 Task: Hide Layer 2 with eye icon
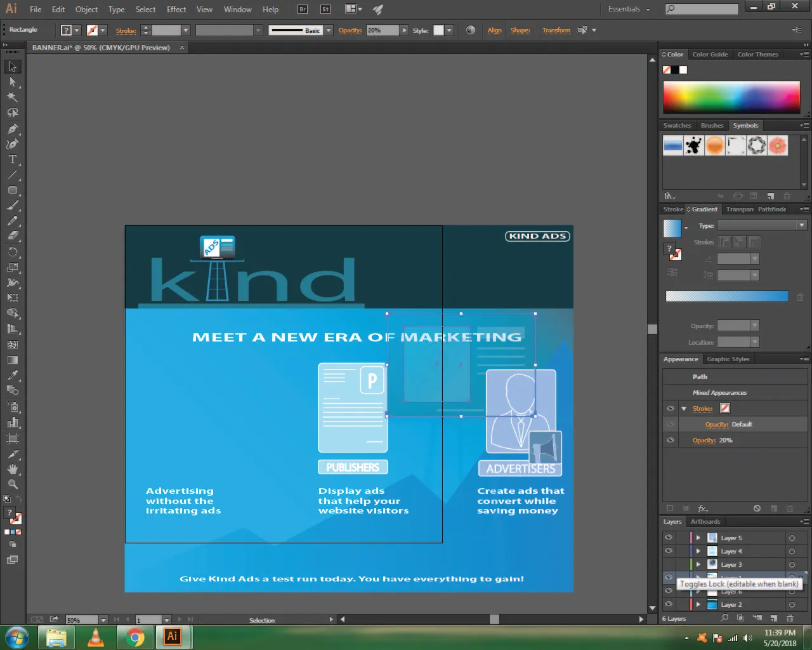pos(669,604)
